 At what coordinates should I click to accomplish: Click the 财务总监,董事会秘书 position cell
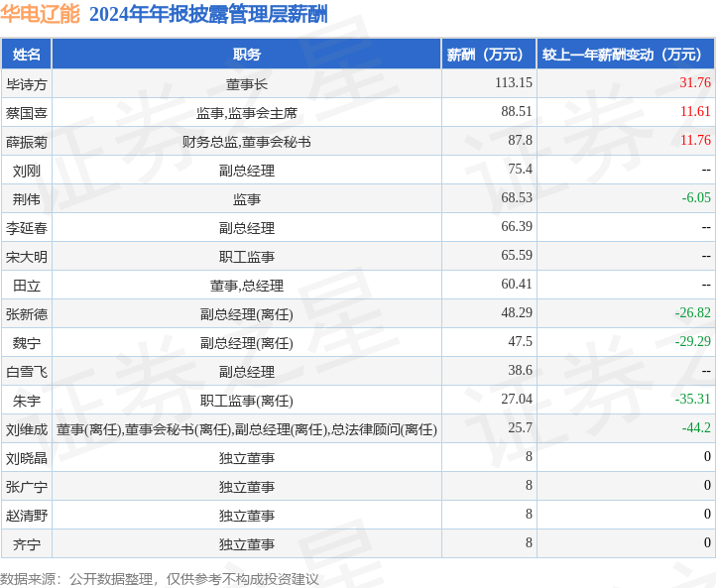[247, 142]
